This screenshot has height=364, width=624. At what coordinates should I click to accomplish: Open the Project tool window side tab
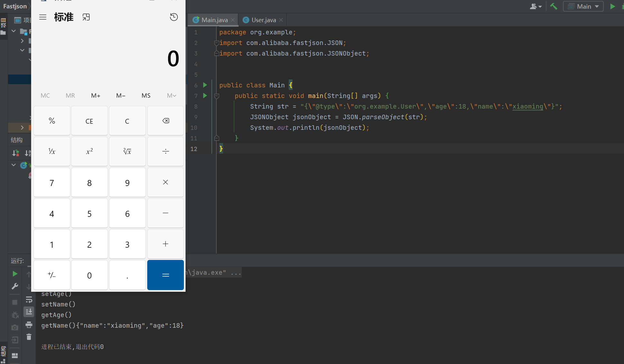(4, 26)
